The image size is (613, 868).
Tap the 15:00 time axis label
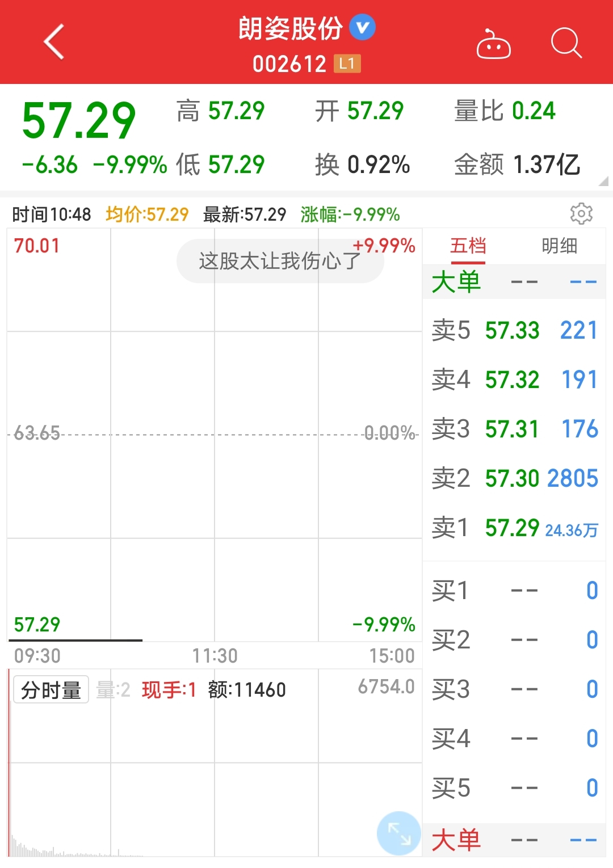392,656
